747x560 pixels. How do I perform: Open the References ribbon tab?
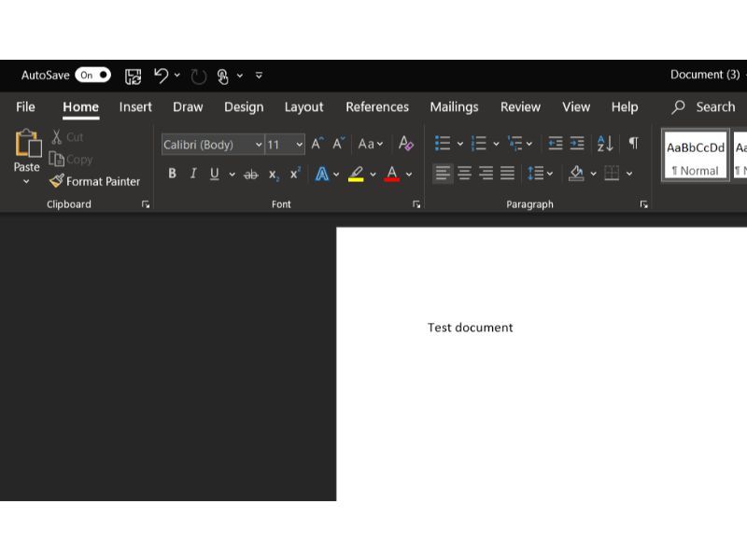(x=377, y=107)
